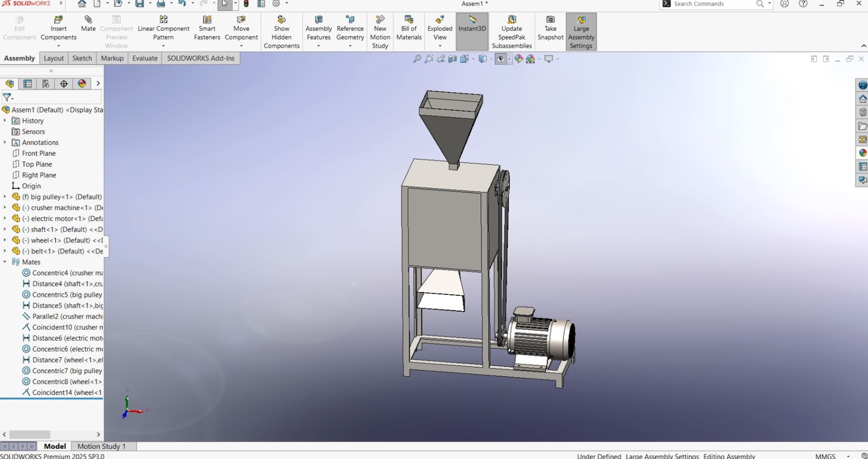
Task: Open Linear Component Pattern tool
Action: tap(163, 28)
